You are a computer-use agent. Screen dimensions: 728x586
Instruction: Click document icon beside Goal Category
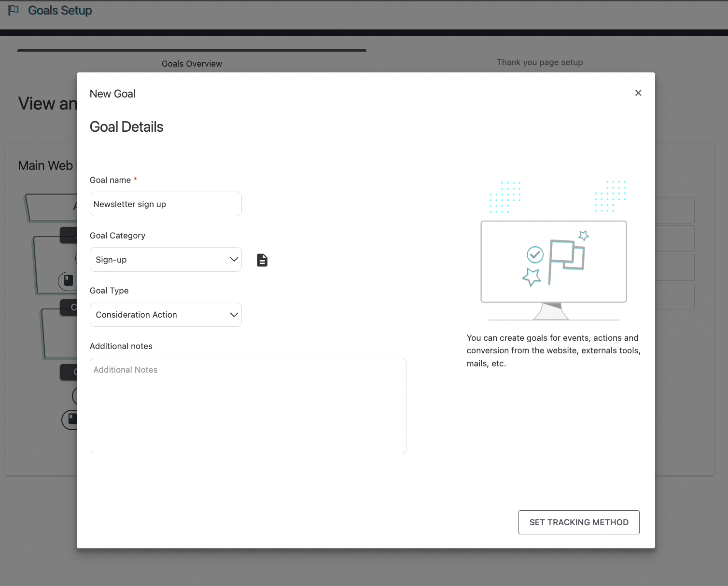pyautogui.click(x=262, y=260)
